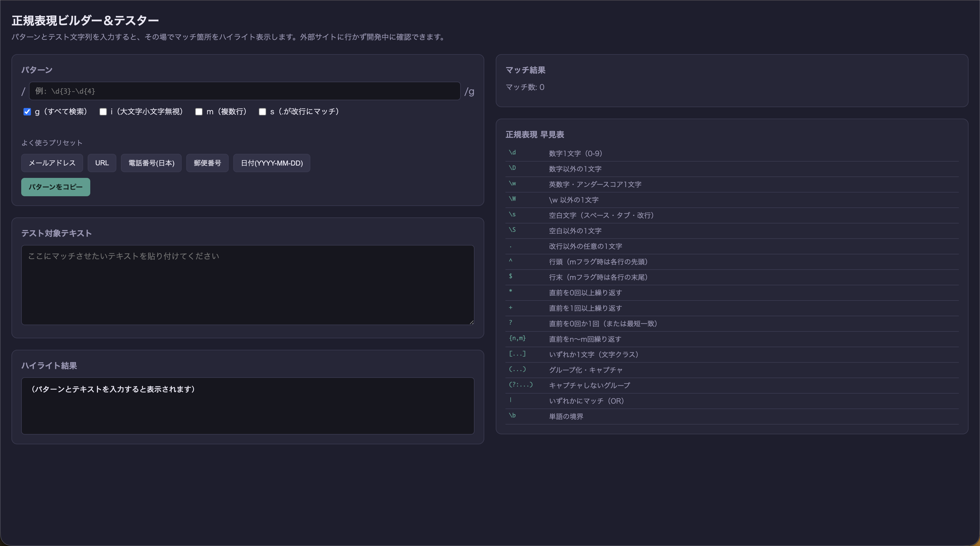Choose the 郵便番号 preset
Screen dimensions: 980x546
207,163
